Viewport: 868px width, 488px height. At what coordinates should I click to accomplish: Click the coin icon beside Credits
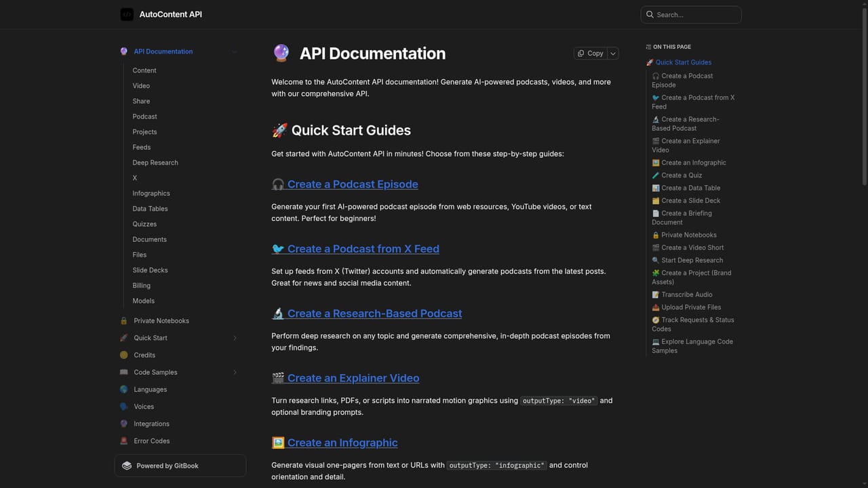[123, 354]
